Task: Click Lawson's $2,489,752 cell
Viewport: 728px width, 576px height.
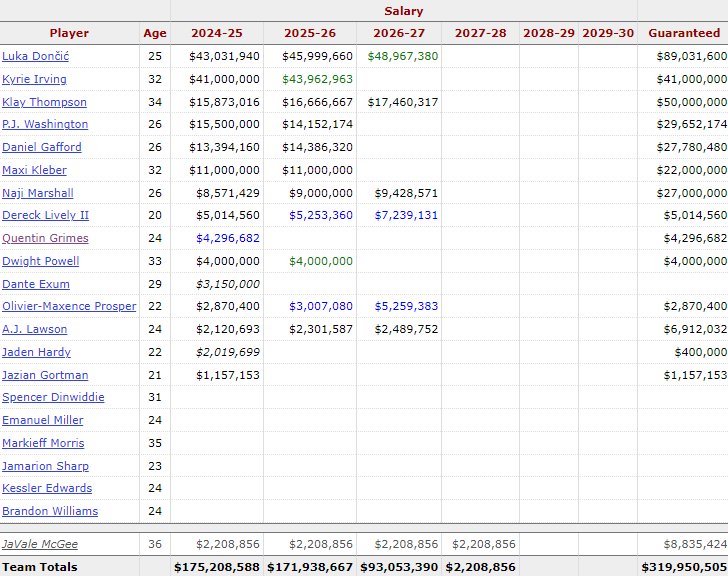Action: [x=406, y=329]
